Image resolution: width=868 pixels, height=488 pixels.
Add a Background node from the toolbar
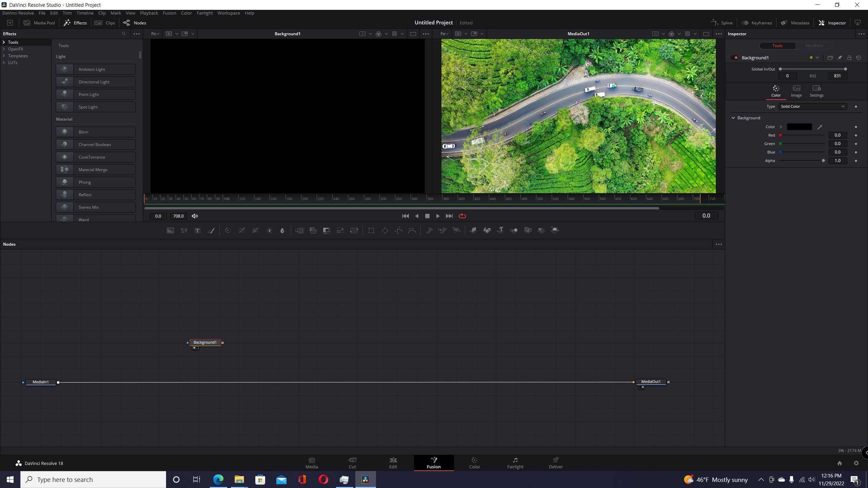[x=170, y=230]
